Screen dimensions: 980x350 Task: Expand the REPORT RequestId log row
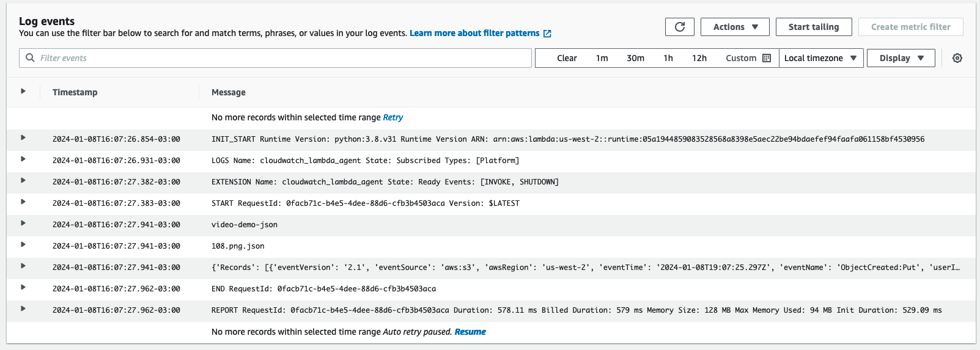[23, 309]
